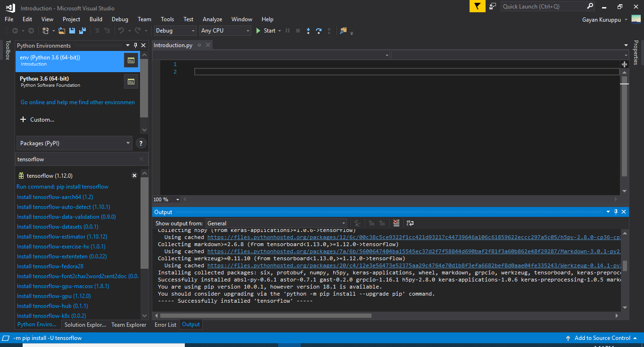The height and width of the screenshot is (347, 644).
Task: Pin the Python Environments panel
Action: pyautogui.click(x=136, y=45)
